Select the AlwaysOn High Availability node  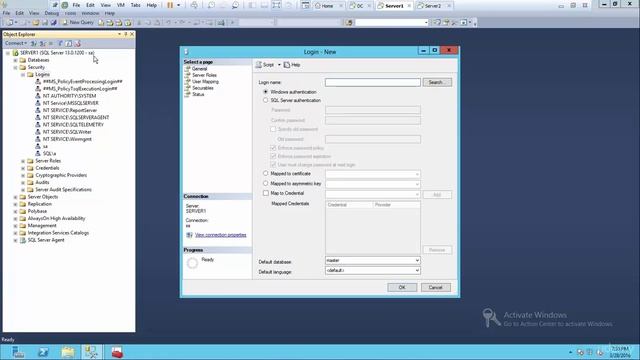(x=56, y=218)
